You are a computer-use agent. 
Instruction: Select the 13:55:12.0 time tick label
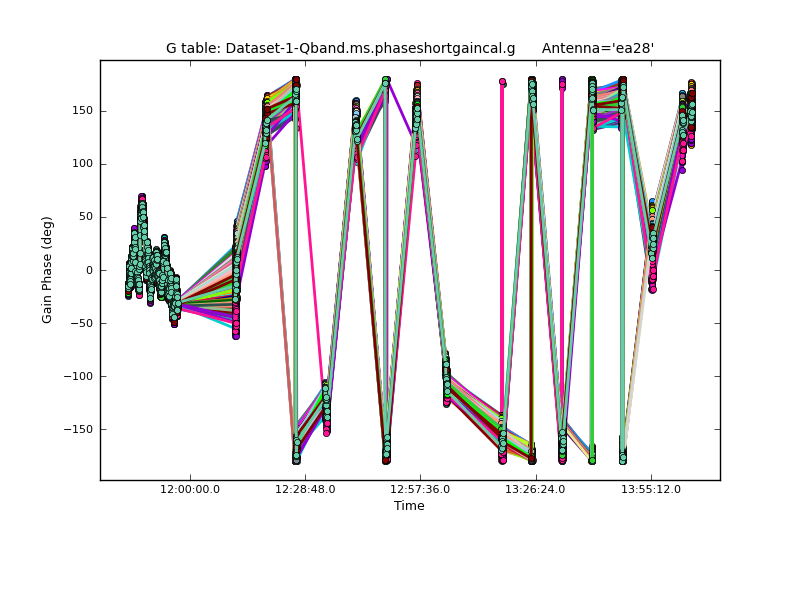pyautogui.click(x=651, y=490)
